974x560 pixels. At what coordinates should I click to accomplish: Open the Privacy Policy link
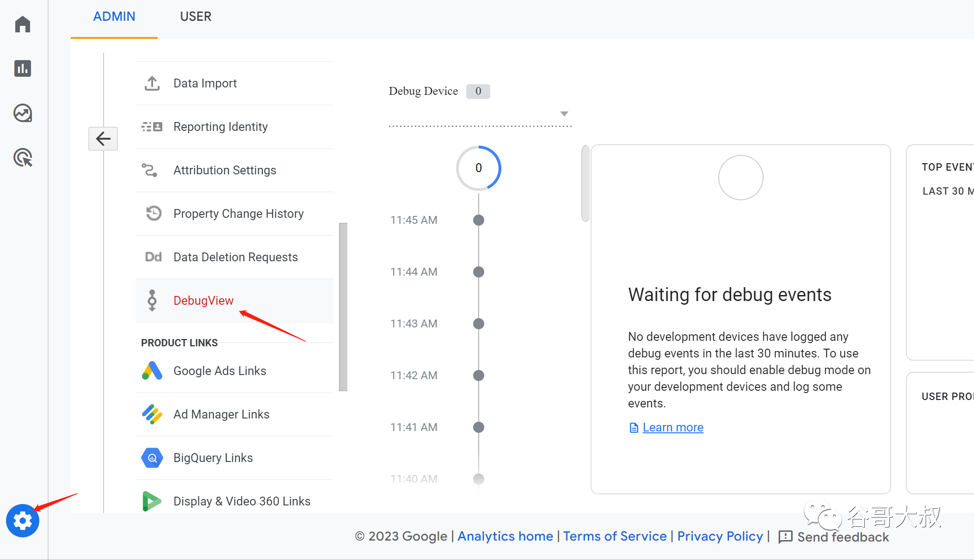pos(720,536)
